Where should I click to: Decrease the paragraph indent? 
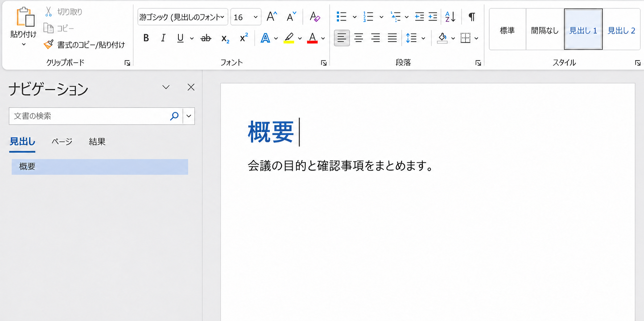419,17
